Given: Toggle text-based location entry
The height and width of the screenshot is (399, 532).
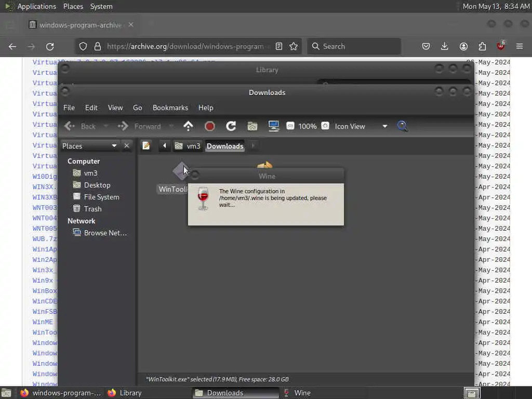Looking at the screenshot, I should [146, 146].
